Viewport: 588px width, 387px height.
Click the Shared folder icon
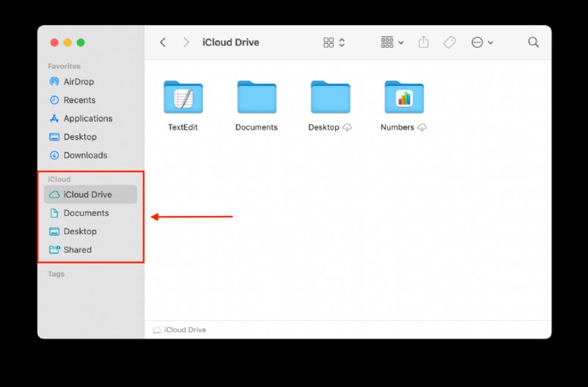point(54,250)
